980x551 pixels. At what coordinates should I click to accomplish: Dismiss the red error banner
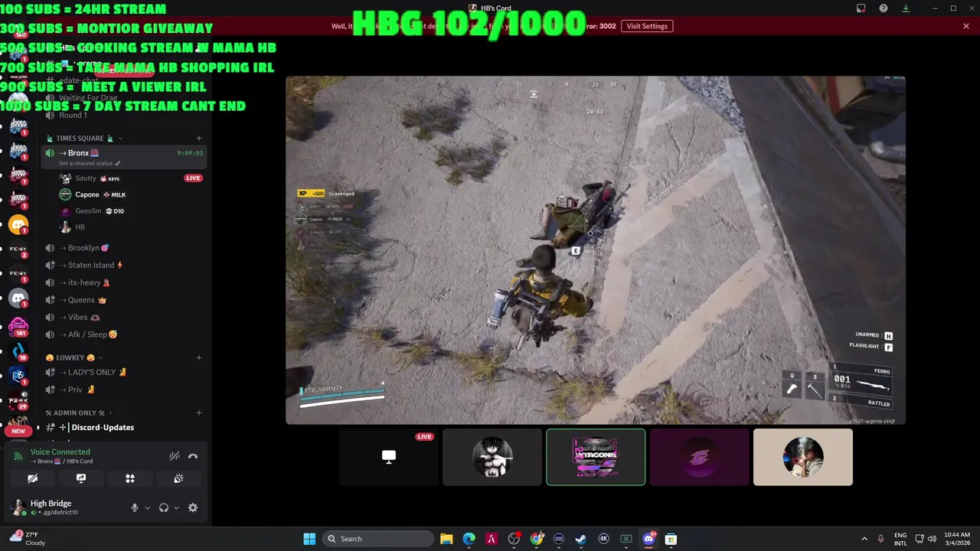(966, 26)
